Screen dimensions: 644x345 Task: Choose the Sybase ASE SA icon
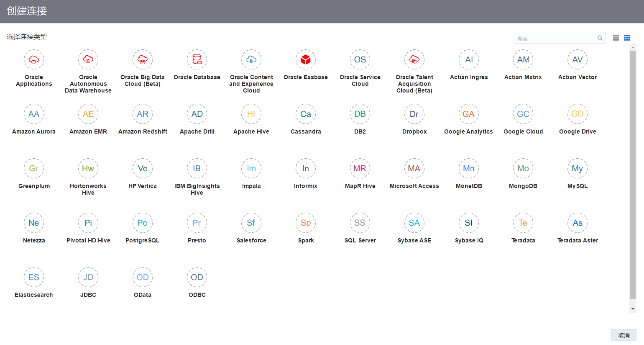click(414, 223)
